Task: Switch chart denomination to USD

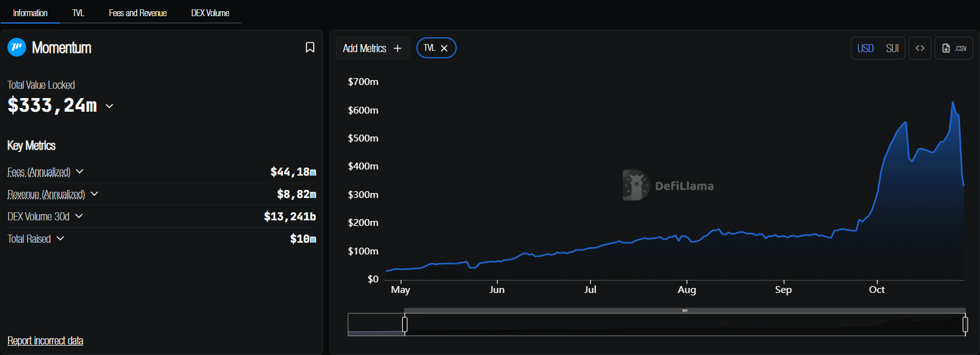Action: [865, 48]
